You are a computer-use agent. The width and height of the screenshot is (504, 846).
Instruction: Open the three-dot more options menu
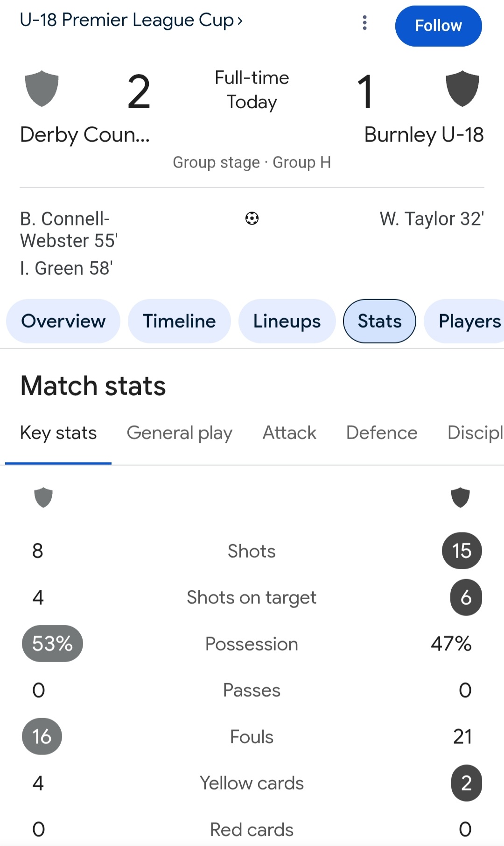[x=364, y=22]
